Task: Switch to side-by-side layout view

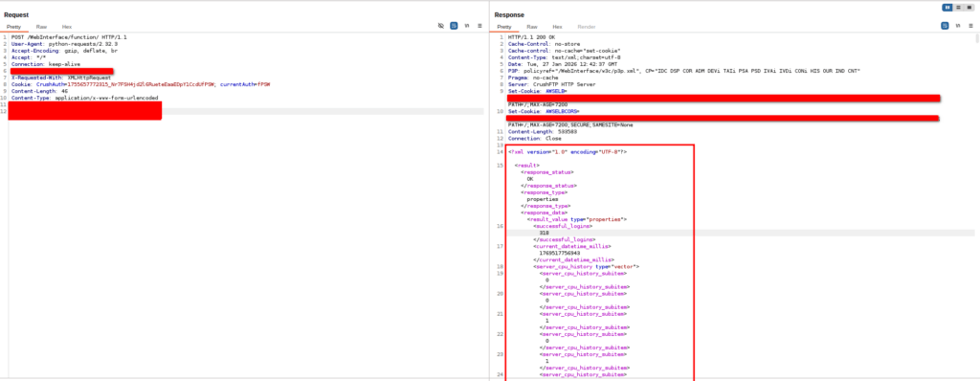Action: pos(948,7)
